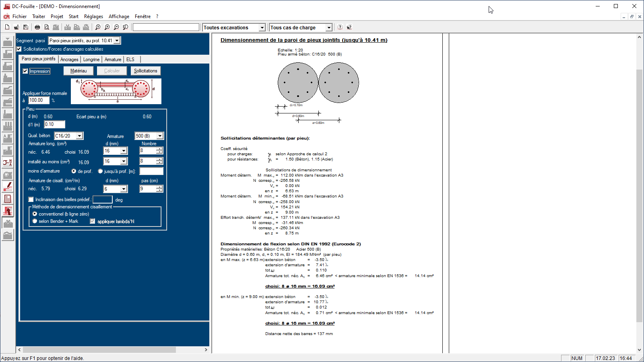Viewport: 644px width, 362px height.
Task: Click the Save diskette toolbar icon
Action: point(26,27)
